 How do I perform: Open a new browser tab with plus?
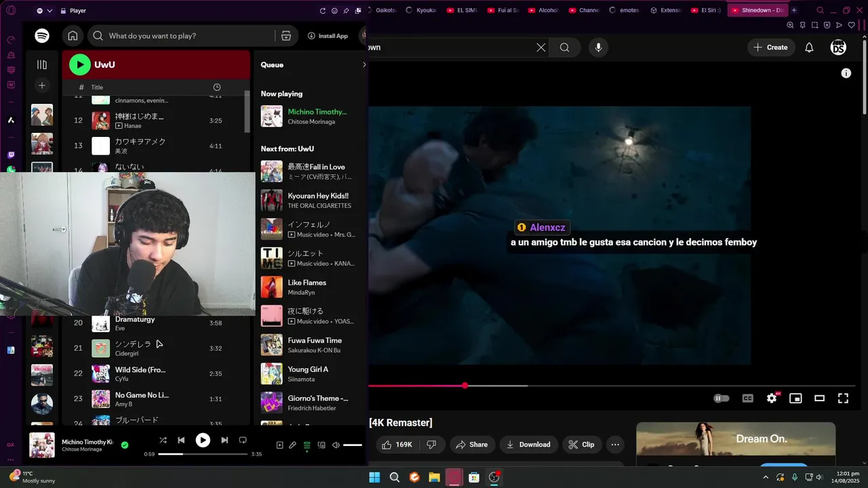pyautogui.click(x=794, y=11)
